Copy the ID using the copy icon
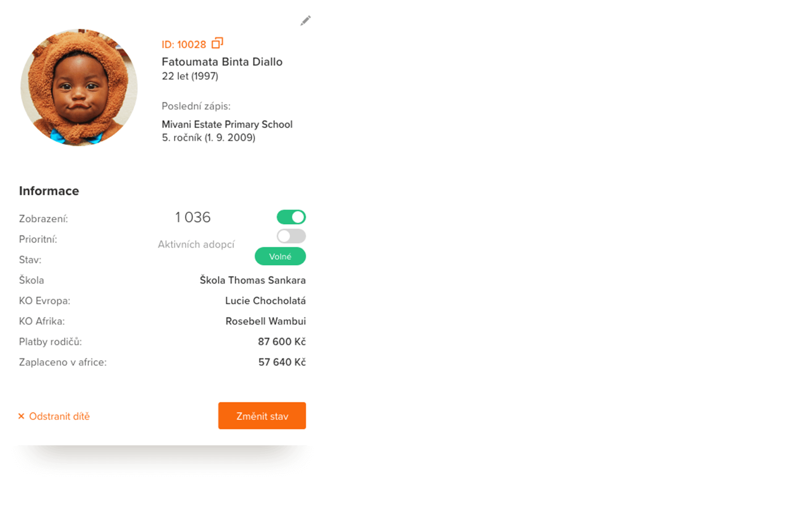 point(217,43)
